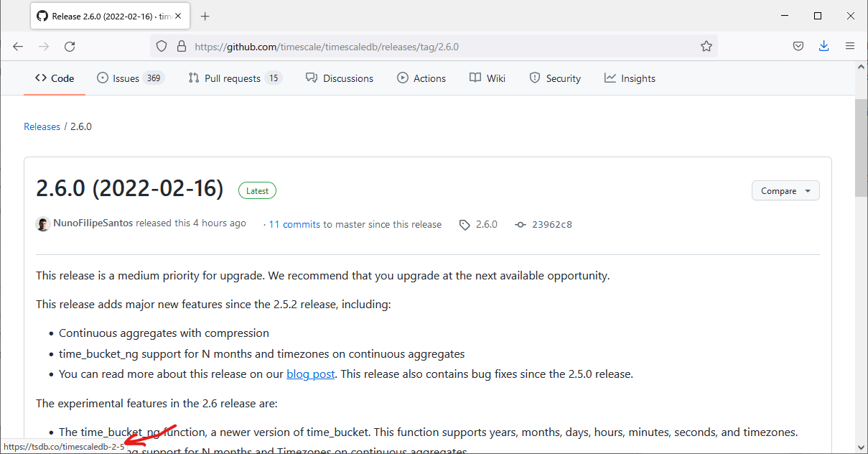This screenshot has width=868, height=454.
Task: Open the Pull requests tab
Action: click(235, 78)
